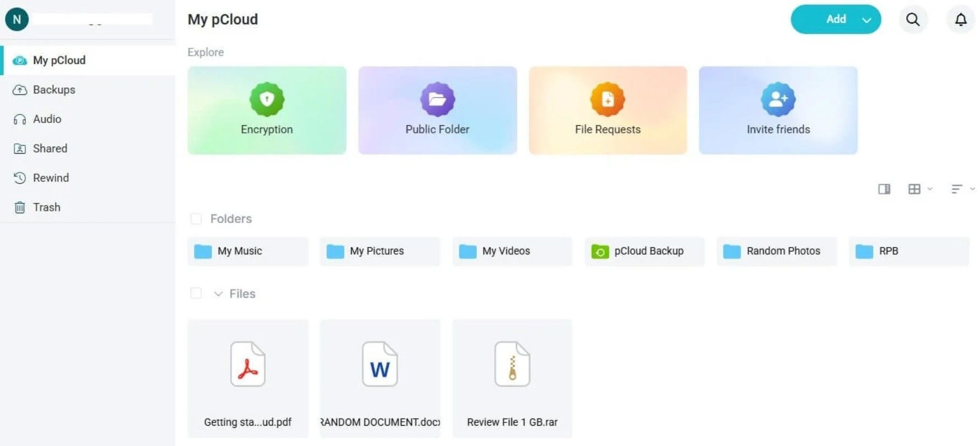Image resolution: width=980 pixels, height=446 pixels.
Task: Select the Review File 1 GB.rar archive
Action: [512, 378]
